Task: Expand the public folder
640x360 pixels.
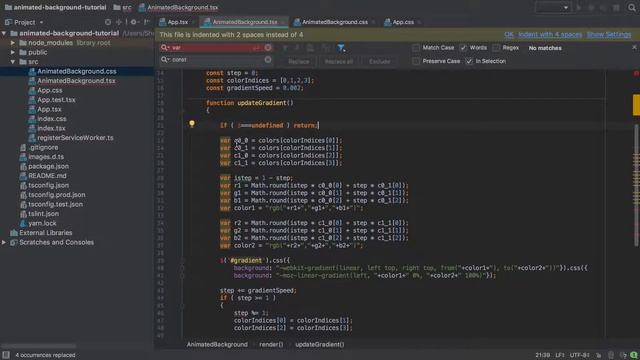Action: pyautogui.click(x=13, y=52)
